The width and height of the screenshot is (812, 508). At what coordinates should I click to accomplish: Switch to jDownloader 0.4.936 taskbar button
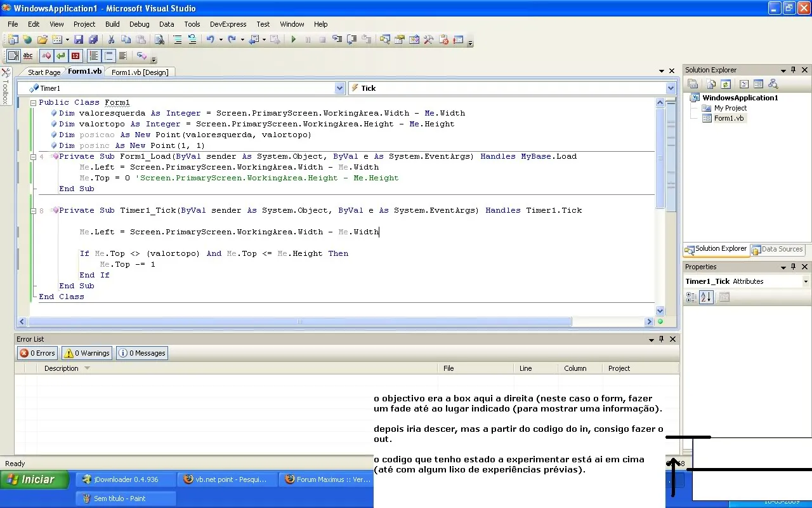pos(126,479)
